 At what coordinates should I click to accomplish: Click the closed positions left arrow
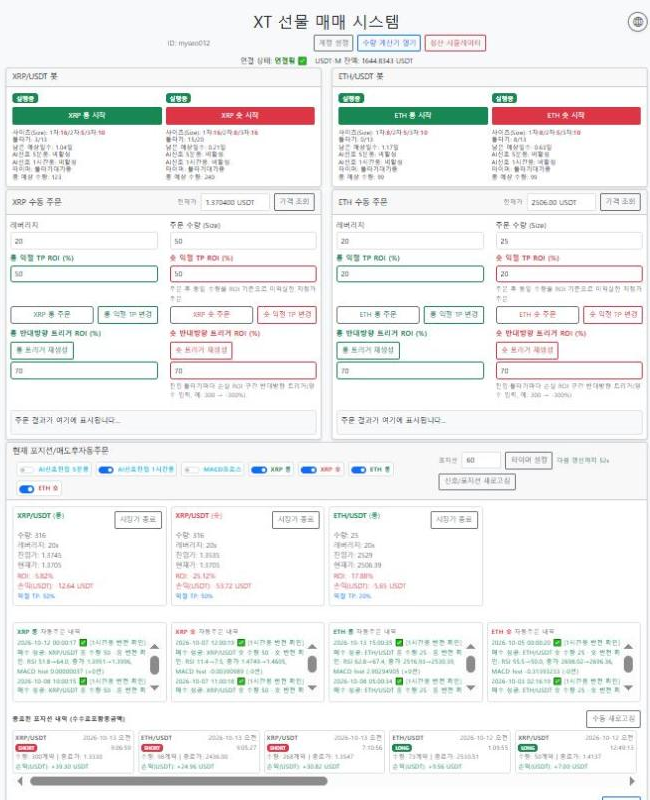tap(20, 781)
